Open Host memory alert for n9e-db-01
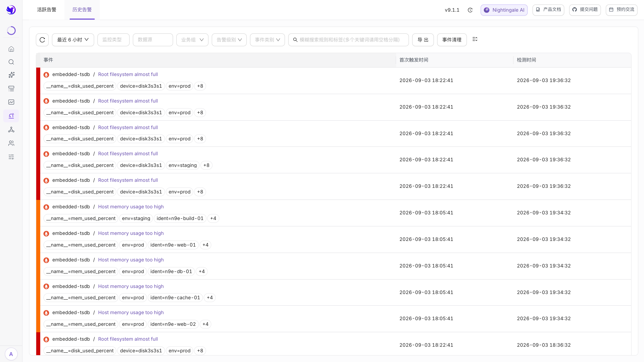The height and width of the screenshot is (362, 644). coord(131,260)
